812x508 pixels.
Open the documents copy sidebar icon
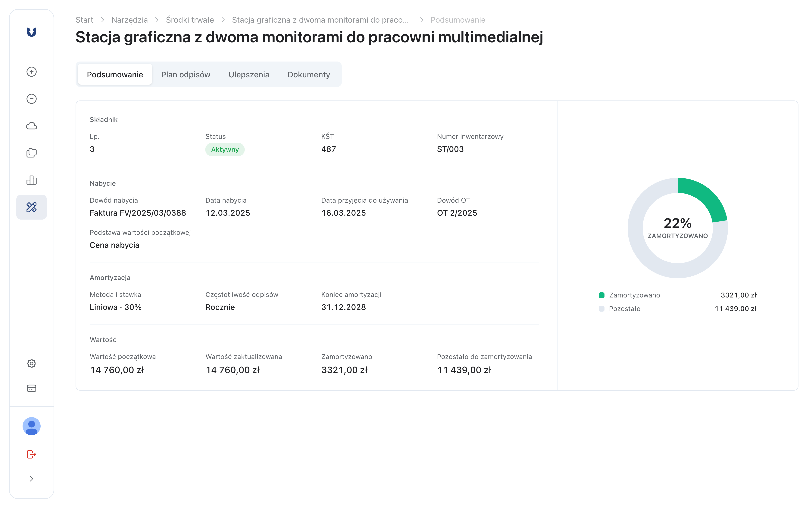coord(32,153)
